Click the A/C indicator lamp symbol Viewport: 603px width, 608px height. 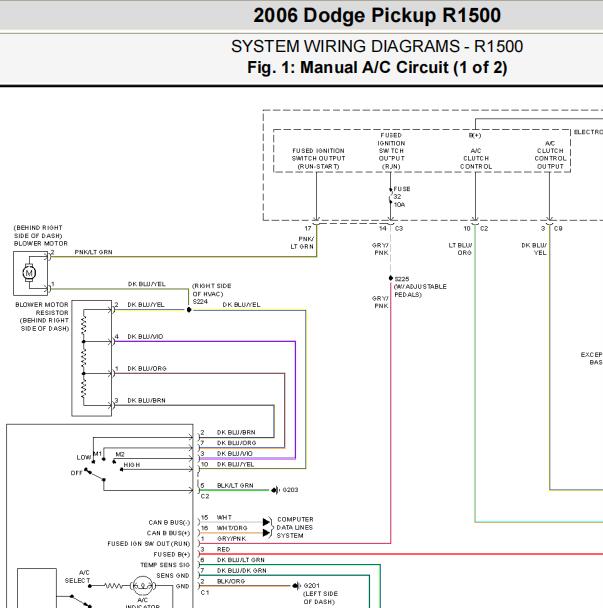pos(143,586)
